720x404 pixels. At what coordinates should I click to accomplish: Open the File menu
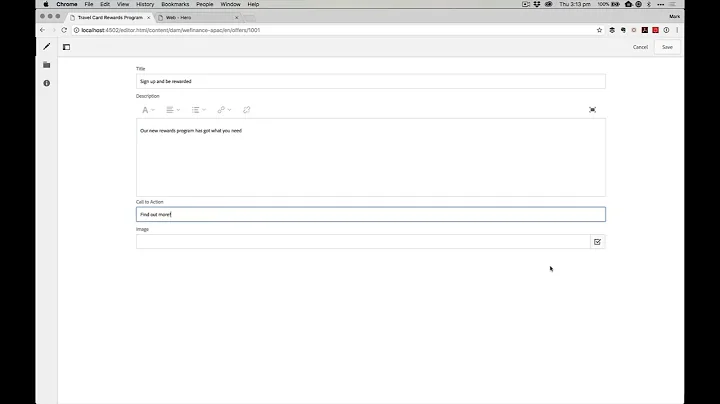coord(89,4)
